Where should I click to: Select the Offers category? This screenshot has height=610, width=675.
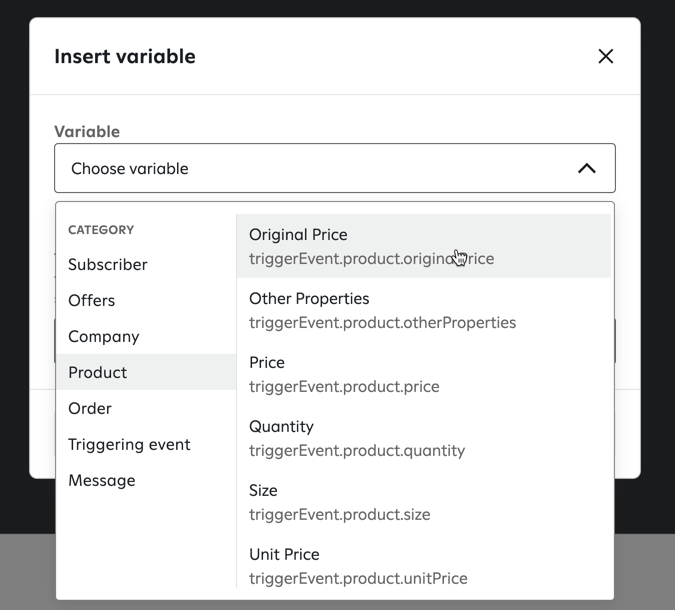point(146,300)
